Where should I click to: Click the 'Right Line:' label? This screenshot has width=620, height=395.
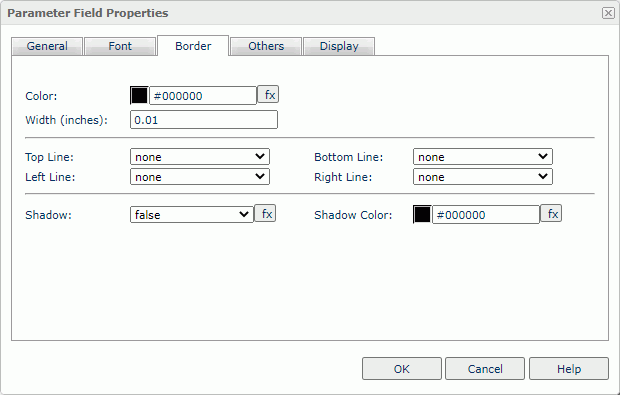(x=343, y=178)
